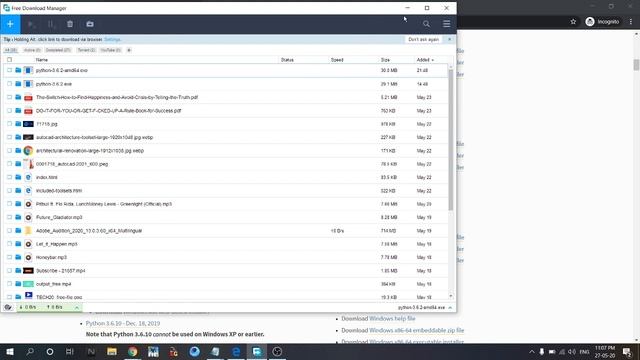
Task: Select the Active downloads filter tab
Action: tap(32, 50)
